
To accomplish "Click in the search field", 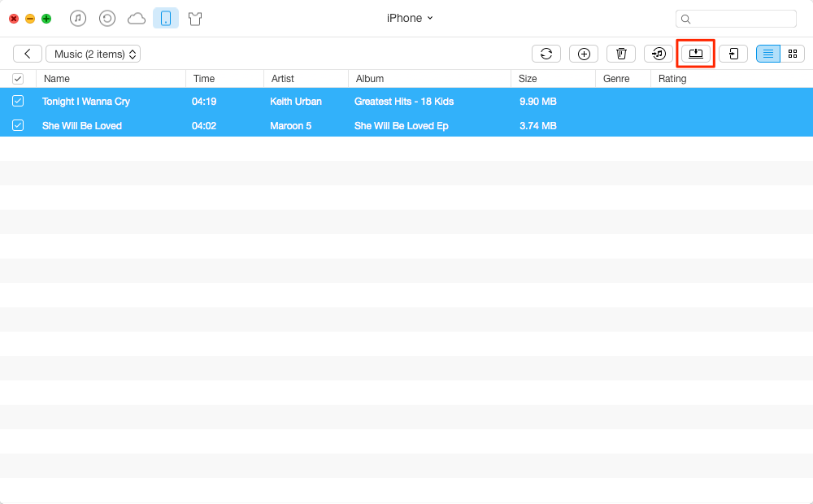I will [737, 19].
